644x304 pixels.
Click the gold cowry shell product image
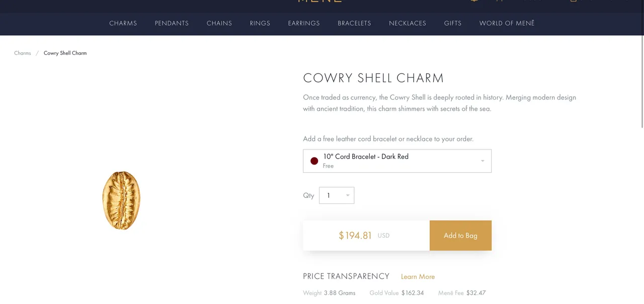tap(121, 200)
